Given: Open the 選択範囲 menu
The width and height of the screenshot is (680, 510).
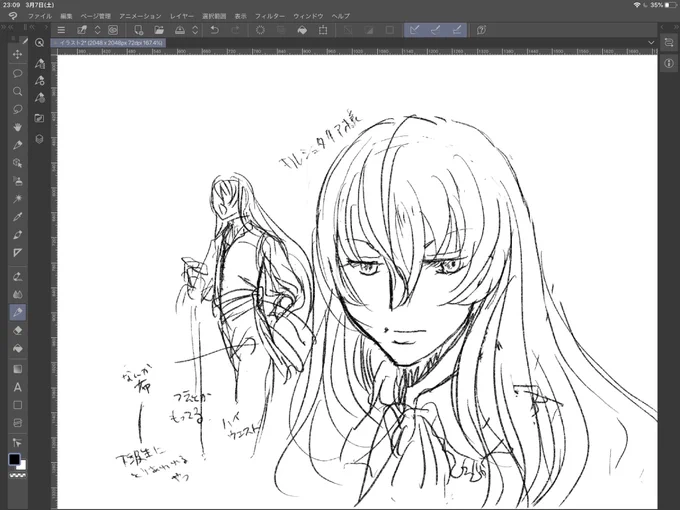Looking at the screenshot, I should coord(214,16).
